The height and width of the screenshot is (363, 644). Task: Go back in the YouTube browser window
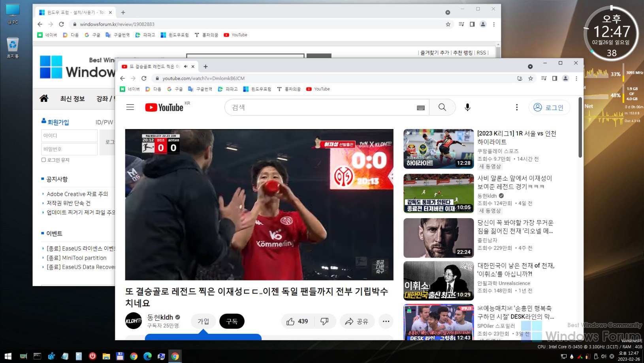(122, 78)
